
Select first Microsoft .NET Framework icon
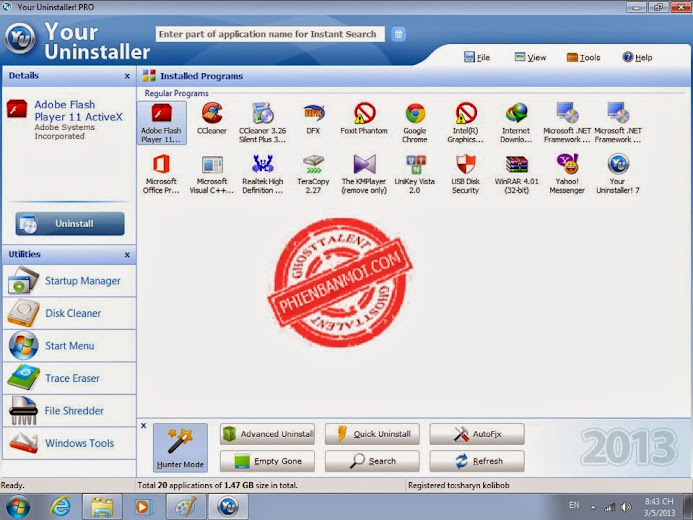(x=567, y=123)
